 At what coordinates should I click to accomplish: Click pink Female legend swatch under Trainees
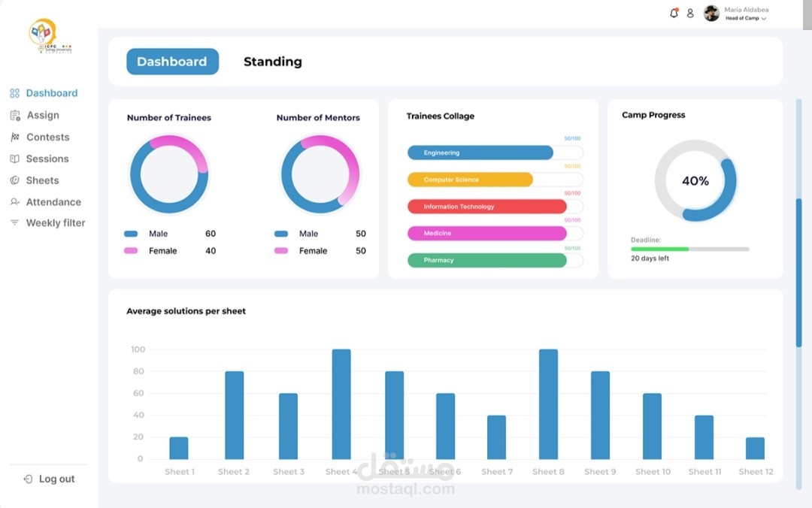click(x=131, y=251)
